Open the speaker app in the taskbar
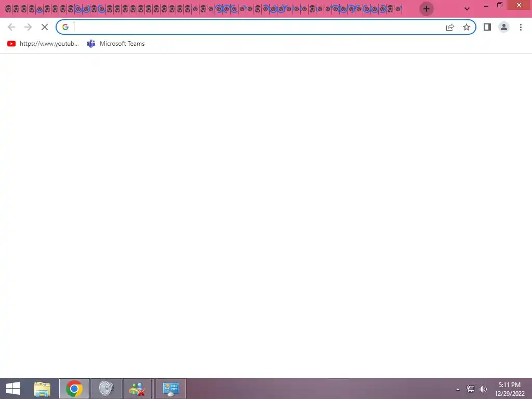The image size is (532, 399). 106,389
